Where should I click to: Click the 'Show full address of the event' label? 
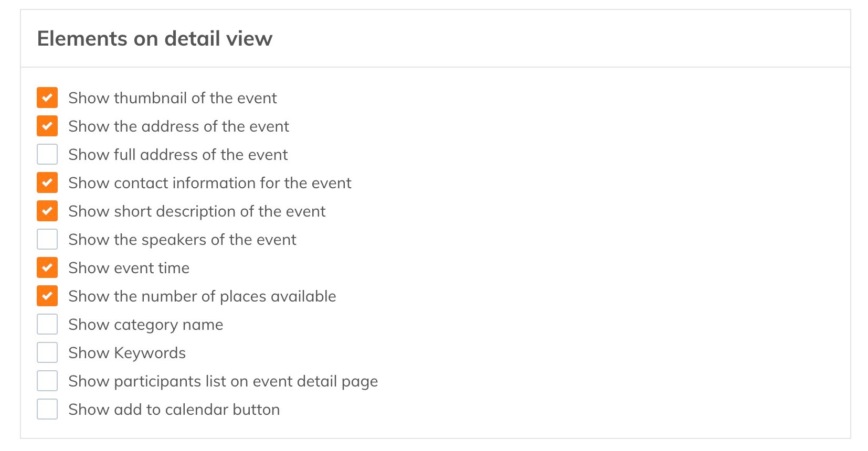click(178, 154)
